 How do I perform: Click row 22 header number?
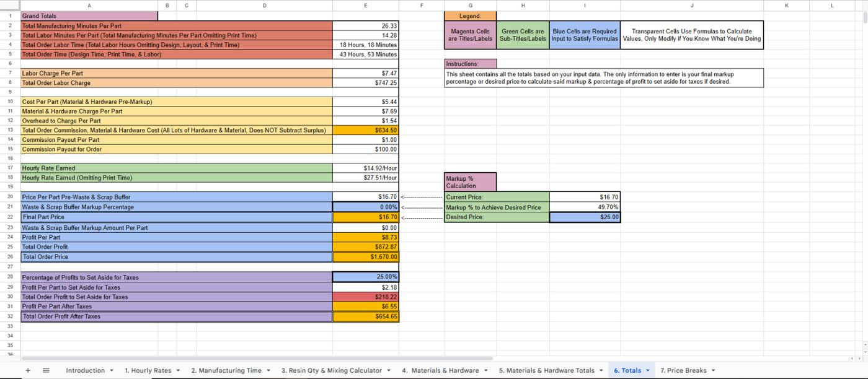pyautogui.click(x=10, y=217)
